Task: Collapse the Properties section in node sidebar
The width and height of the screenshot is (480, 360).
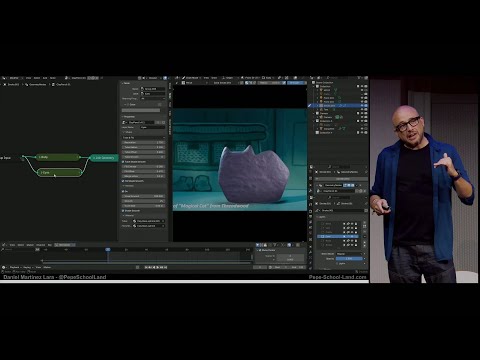Action: [x=129, y=117]
